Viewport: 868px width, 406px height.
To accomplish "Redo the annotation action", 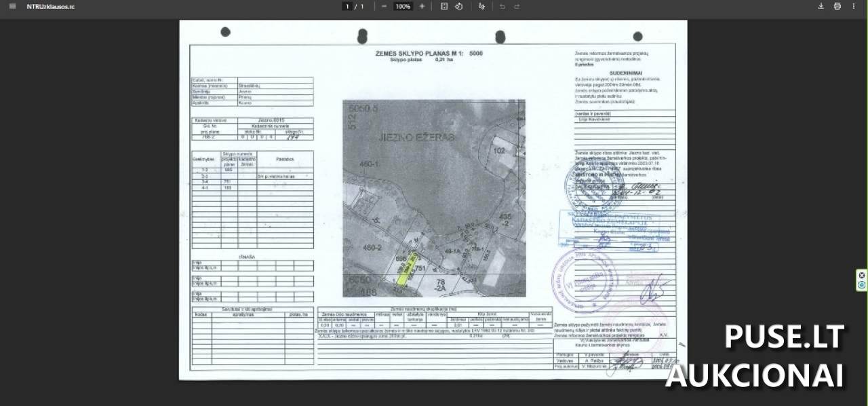I will (517, 6).
